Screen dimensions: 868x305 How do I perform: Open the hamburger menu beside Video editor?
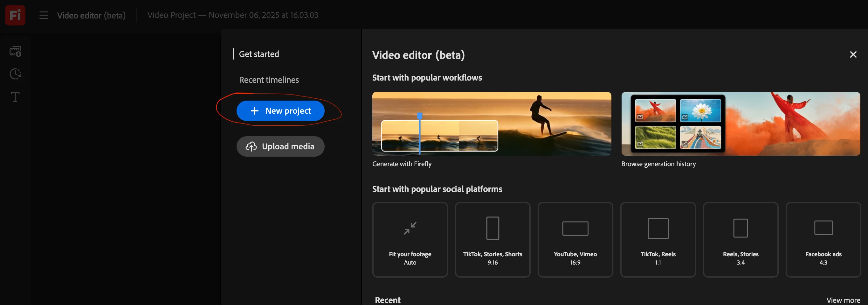44,15
